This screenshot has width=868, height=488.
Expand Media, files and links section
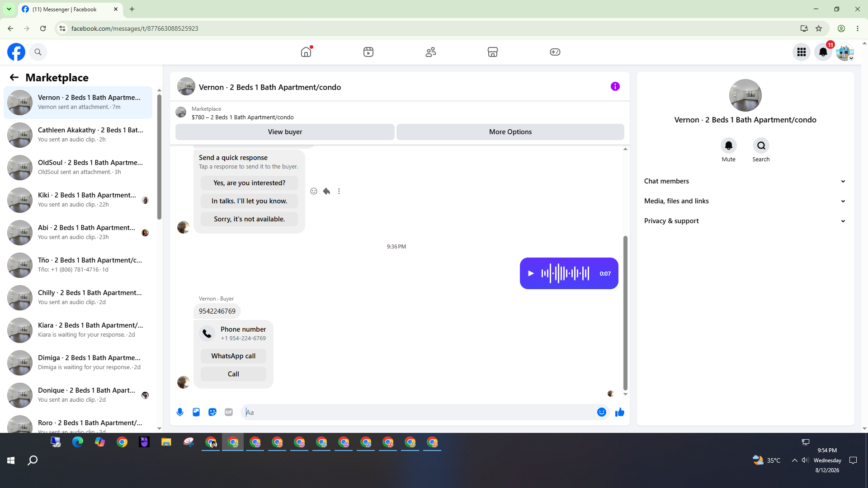[x=745, y=201]
